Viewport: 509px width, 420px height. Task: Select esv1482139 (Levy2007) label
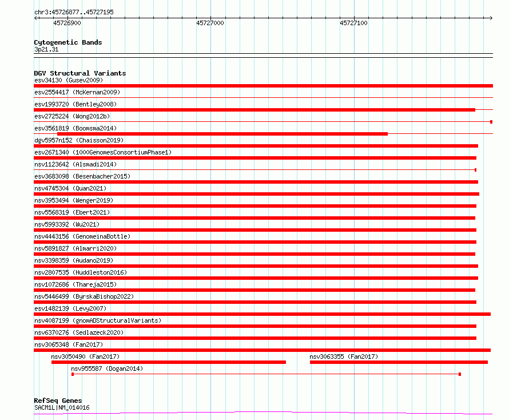click(70, 308)
